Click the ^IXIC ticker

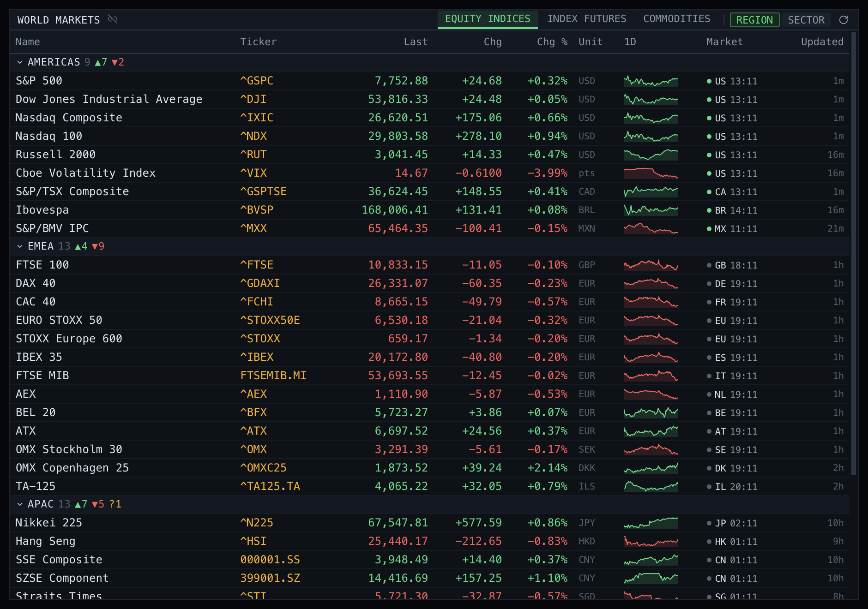click(x=257, y=118)
